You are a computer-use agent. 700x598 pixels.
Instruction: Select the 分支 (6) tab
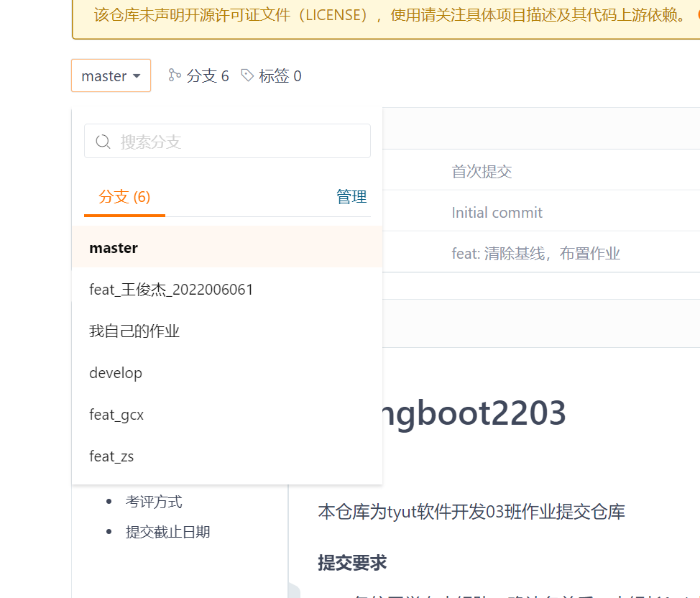pos(124,197)
